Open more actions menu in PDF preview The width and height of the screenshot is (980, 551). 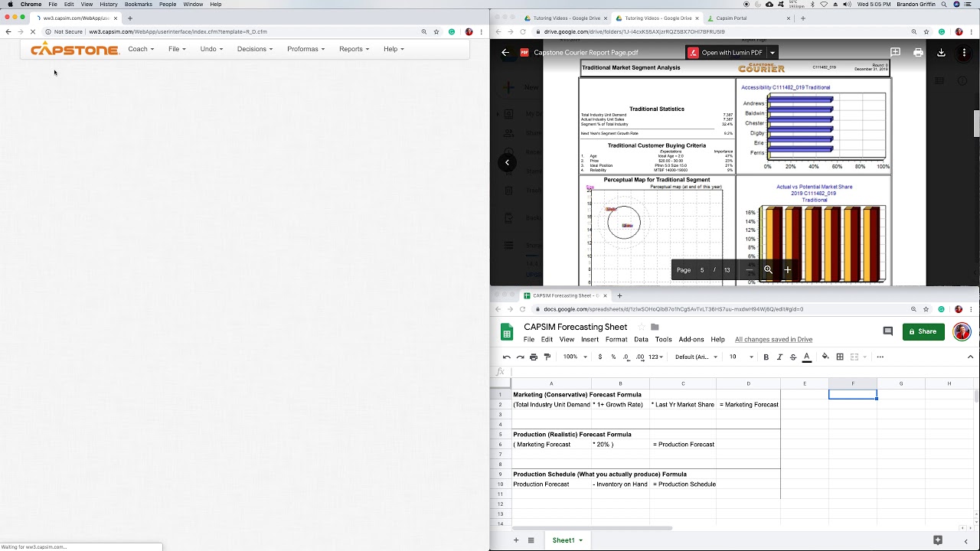point(964,52)
